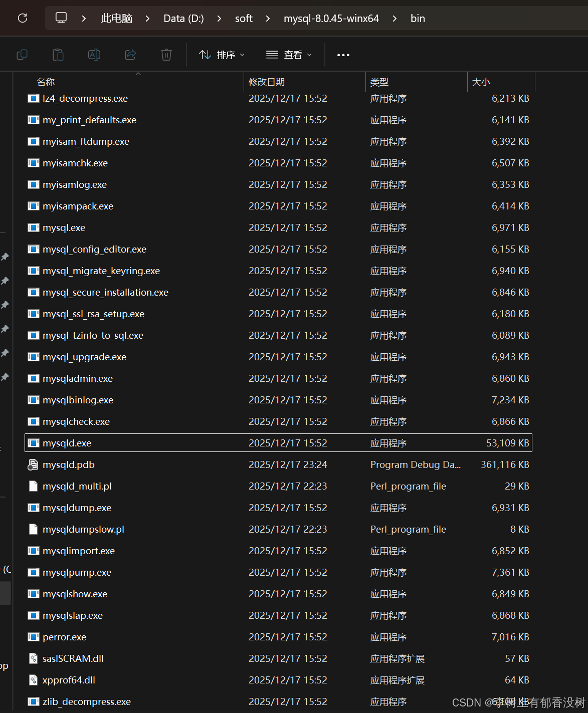Click the This PC monitor icon
588x713 pixels.
pyautogui.click(x=61, y=18)
